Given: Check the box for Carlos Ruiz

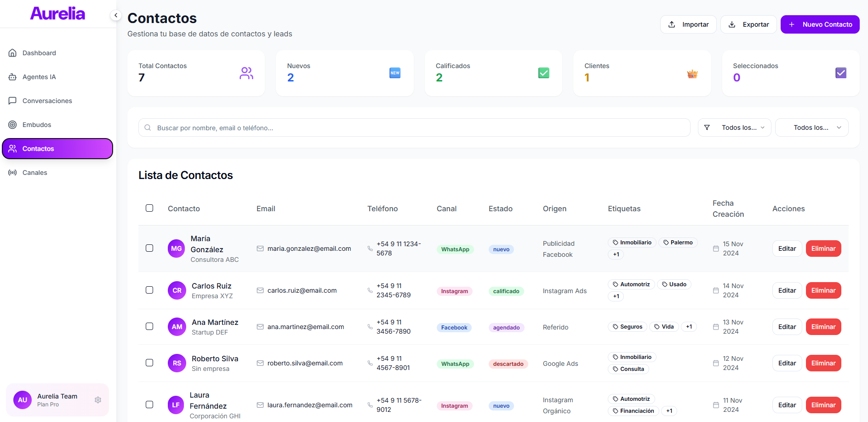Looking at the screenshot, I should click(x=149, y=290).
